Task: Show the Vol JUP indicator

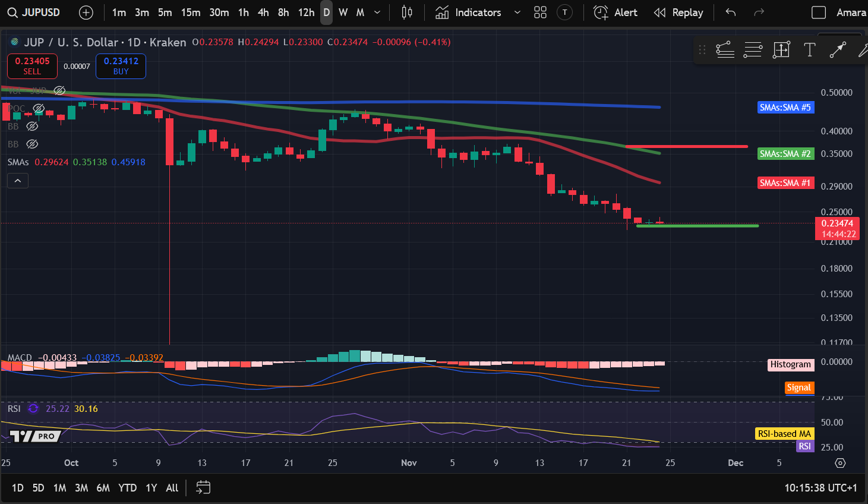Action: point(59,90)
